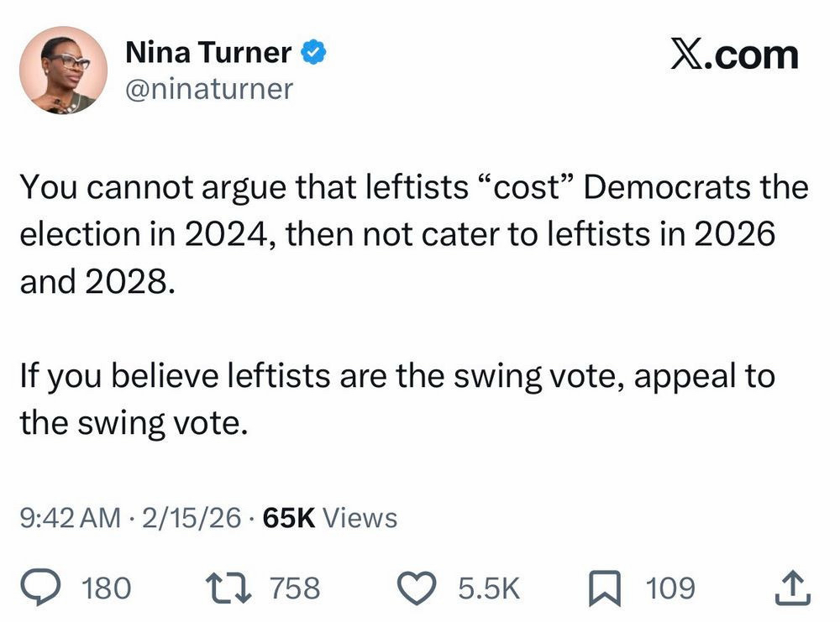
Task: Click the @ninaturner handle
Action: click(209, 88)
